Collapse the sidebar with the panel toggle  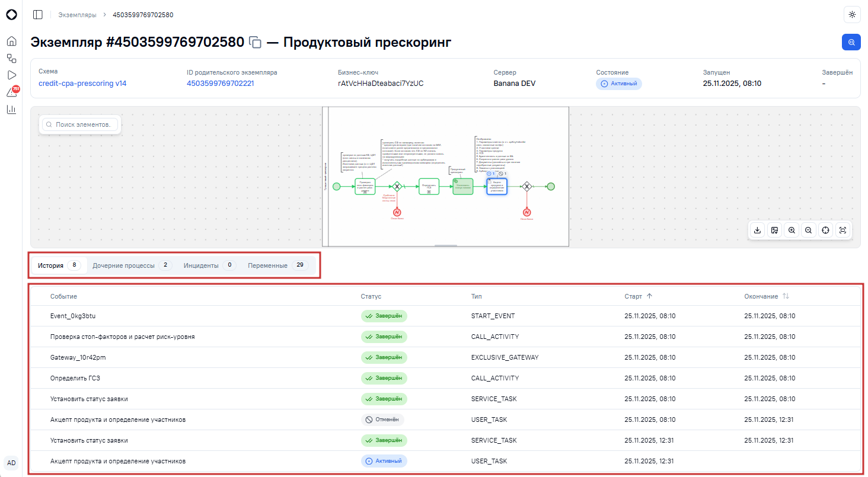(38, 14)
